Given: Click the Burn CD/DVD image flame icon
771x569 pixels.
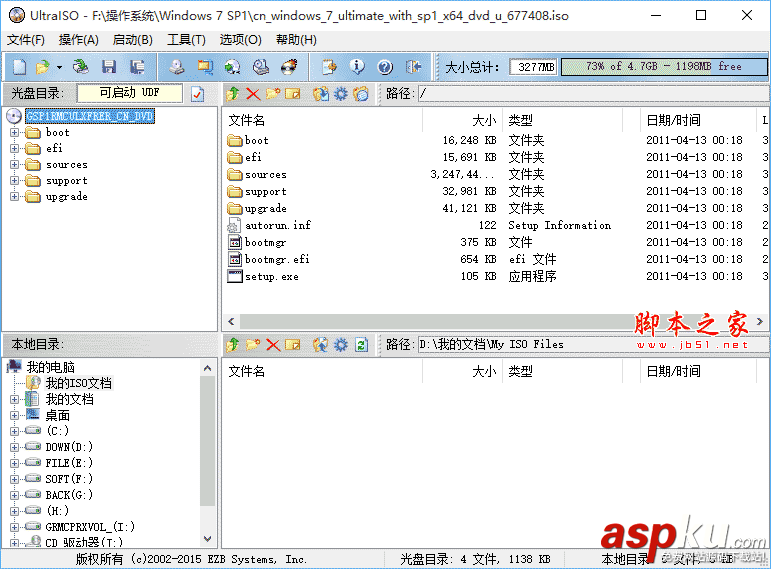Looking at the screenshot, I should pyautogui.click(x=289, y=66).
